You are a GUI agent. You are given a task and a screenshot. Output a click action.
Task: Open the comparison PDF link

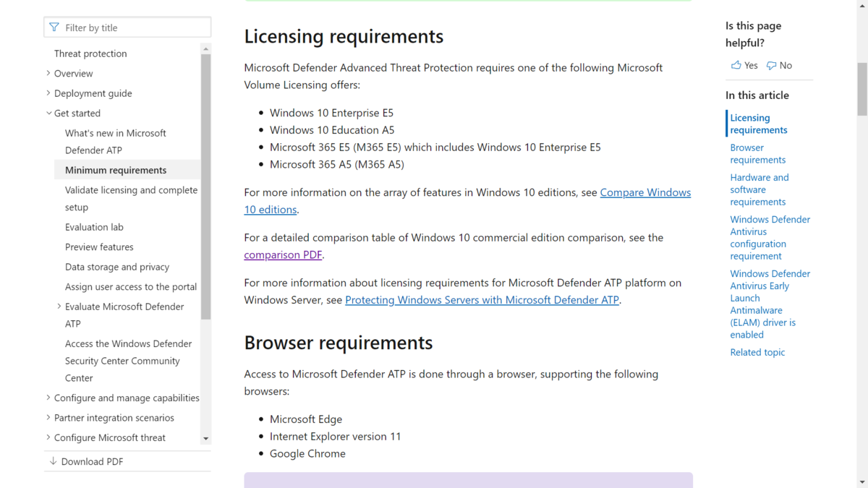point(283,254)
